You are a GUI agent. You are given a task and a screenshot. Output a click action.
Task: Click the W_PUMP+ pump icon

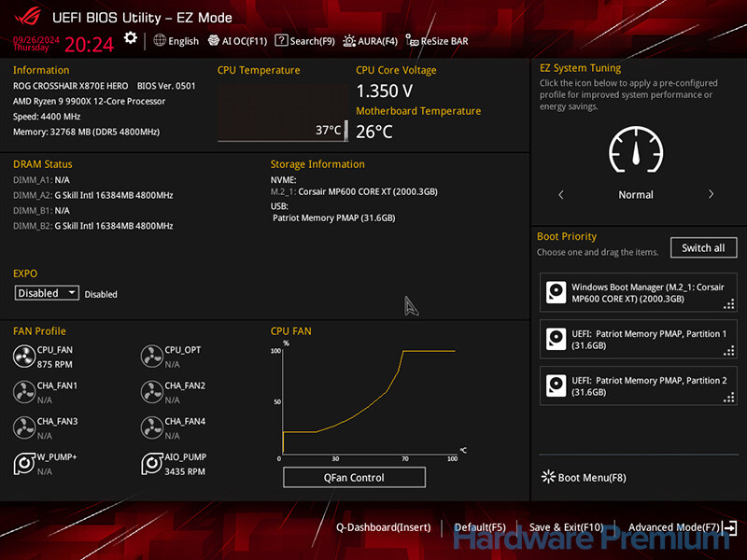click(x=24, y=464)
